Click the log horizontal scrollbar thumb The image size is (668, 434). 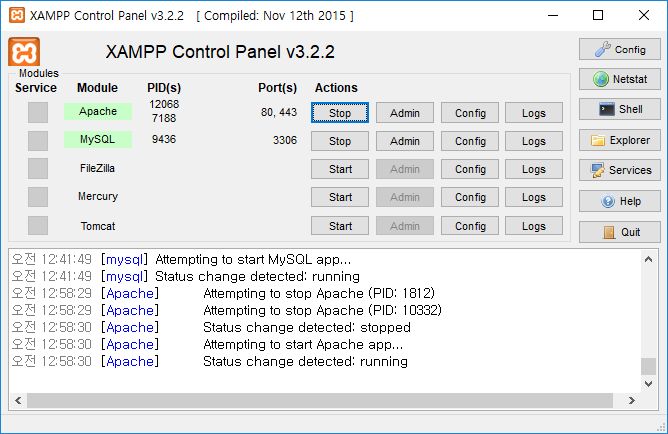click(x=320, y=400)
